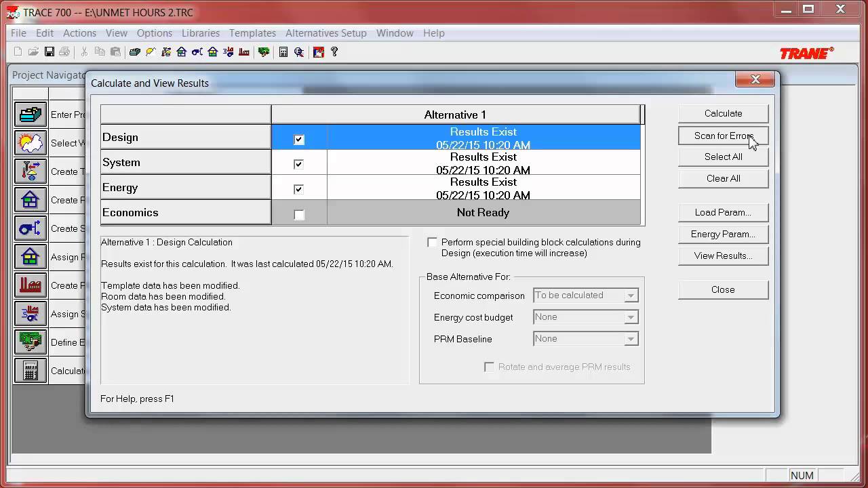Open the Templates menu

(252, 33)
